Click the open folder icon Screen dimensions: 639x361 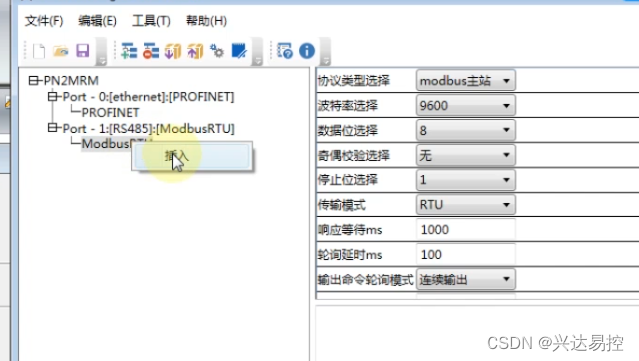pos(61,51)
